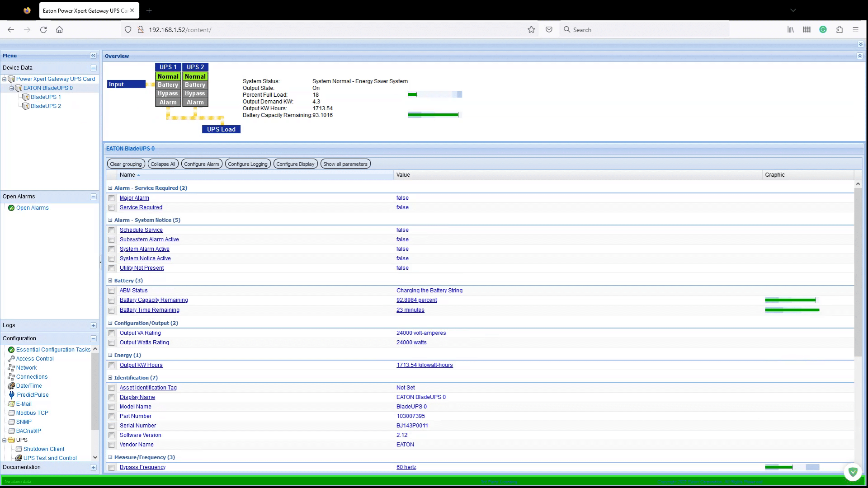Collapse the Battery section expander

109,280
